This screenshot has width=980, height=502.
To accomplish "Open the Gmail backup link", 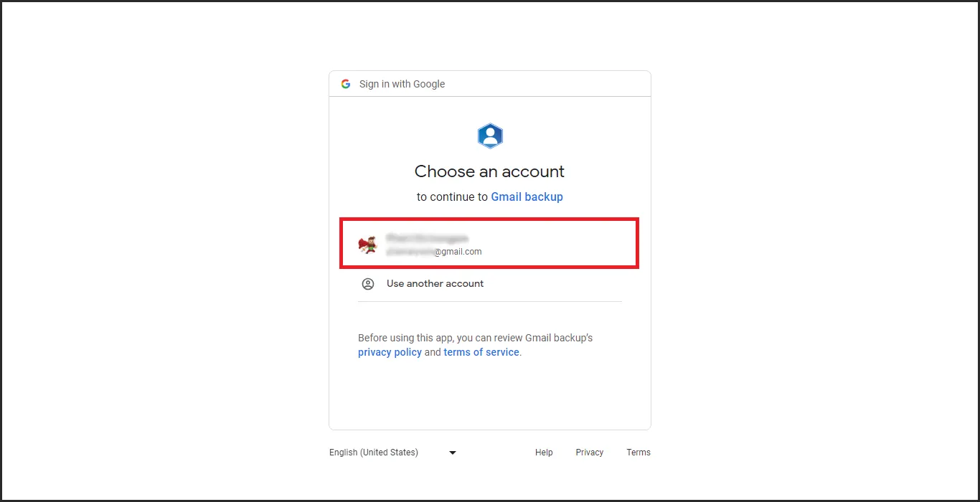I will 527,196.
